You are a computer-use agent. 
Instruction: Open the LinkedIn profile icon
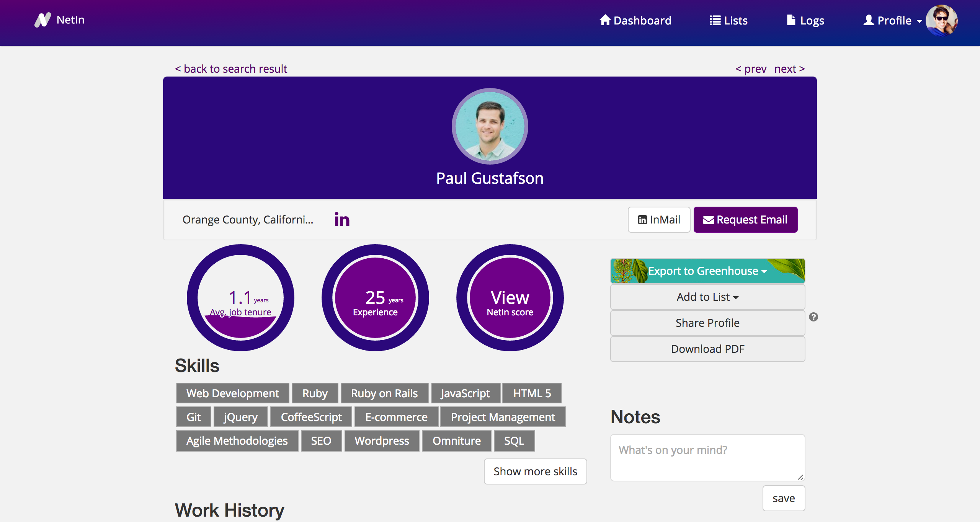(x=342, y=220)
